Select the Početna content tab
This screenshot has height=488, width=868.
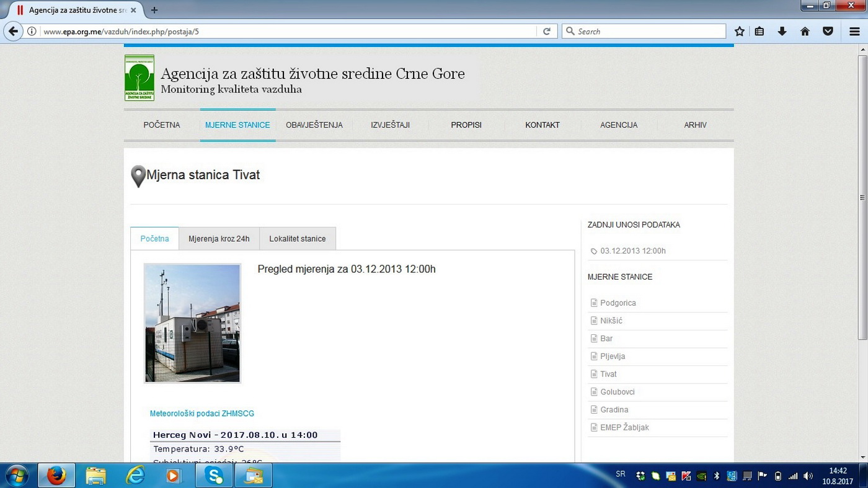(154, 239)
